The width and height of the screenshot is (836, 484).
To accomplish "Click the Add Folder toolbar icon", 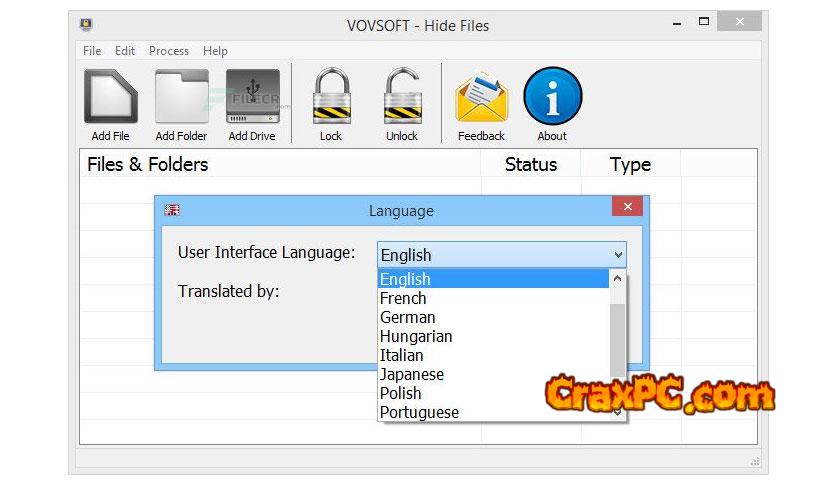I will coord(181,97).
